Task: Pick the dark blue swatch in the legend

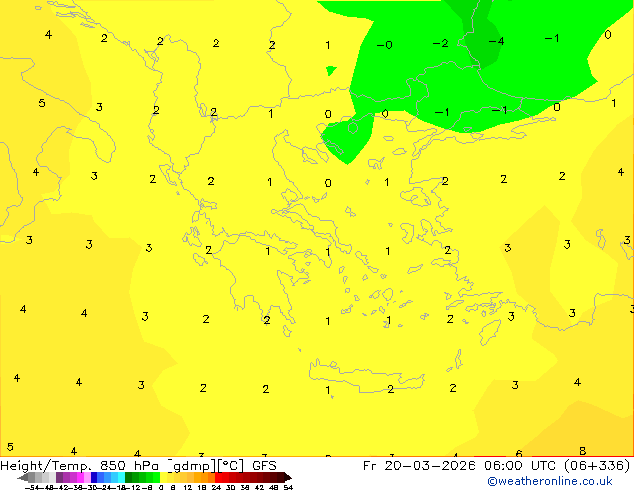Action: point(94,478)
